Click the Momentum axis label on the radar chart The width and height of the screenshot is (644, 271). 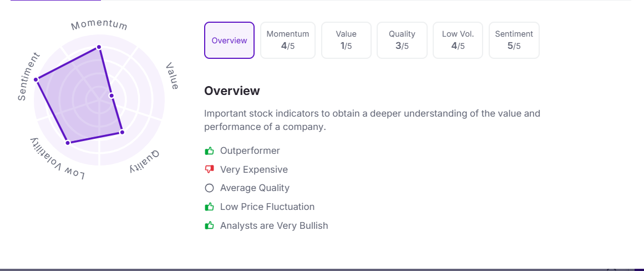[x=99, y=25]
